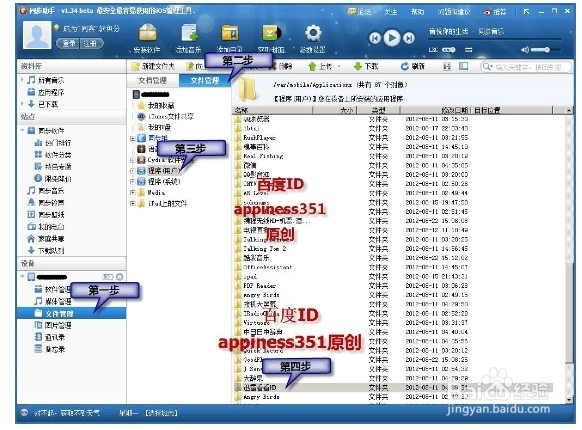Open the device memo item
Viewport: 582px width, 430px height.
49,349
